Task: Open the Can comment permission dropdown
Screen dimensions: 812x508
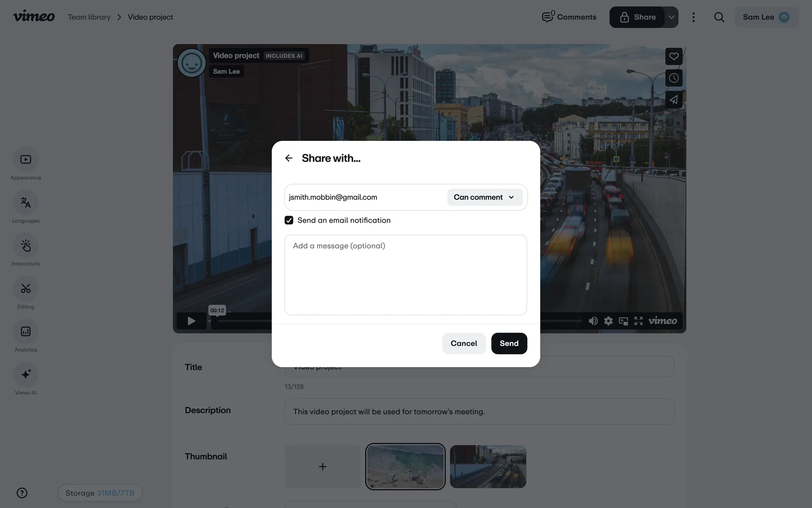Action: [485, 197]
